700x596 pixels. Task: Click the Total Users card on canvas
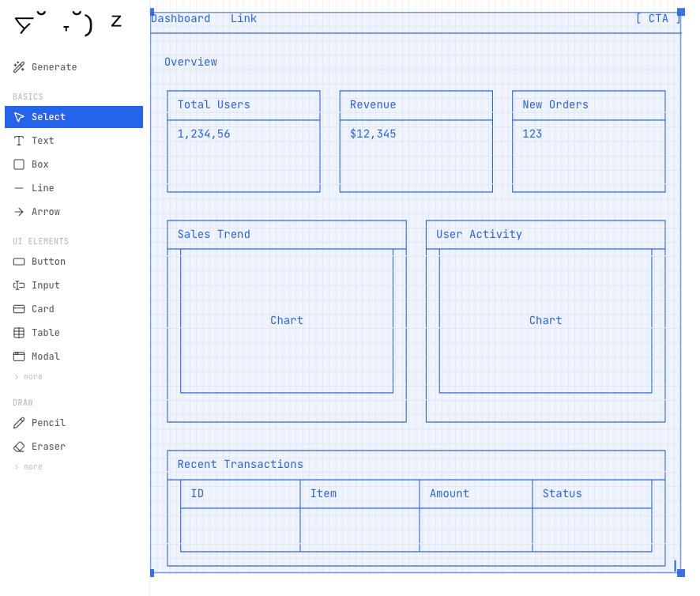coord(243,141)
